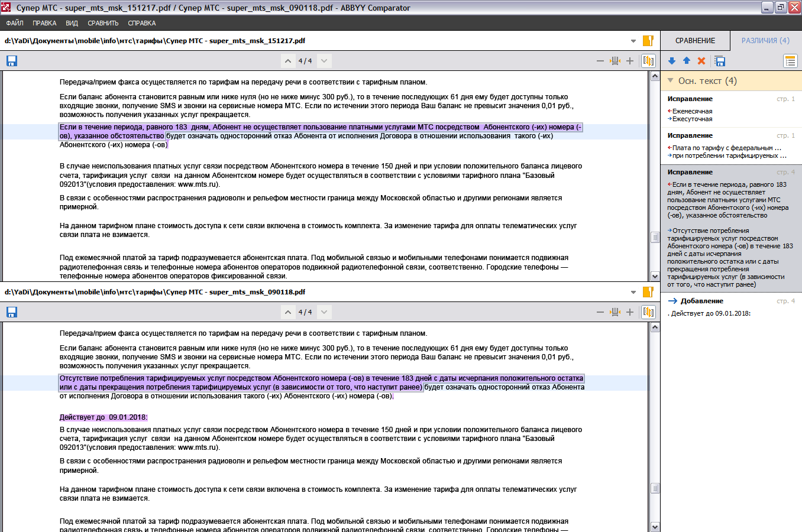
Task: Click top document scrollbar thumb
Action: 655,237
